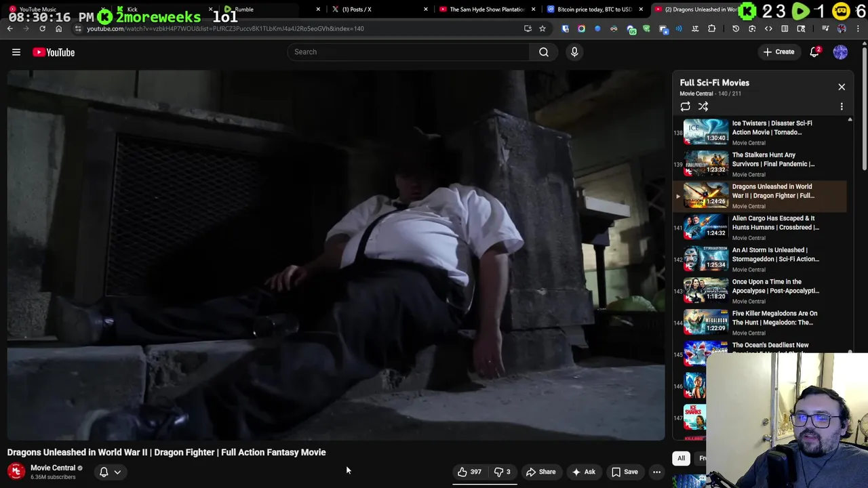
Task: Open more actions menu below the video
Action: point(656,472)
